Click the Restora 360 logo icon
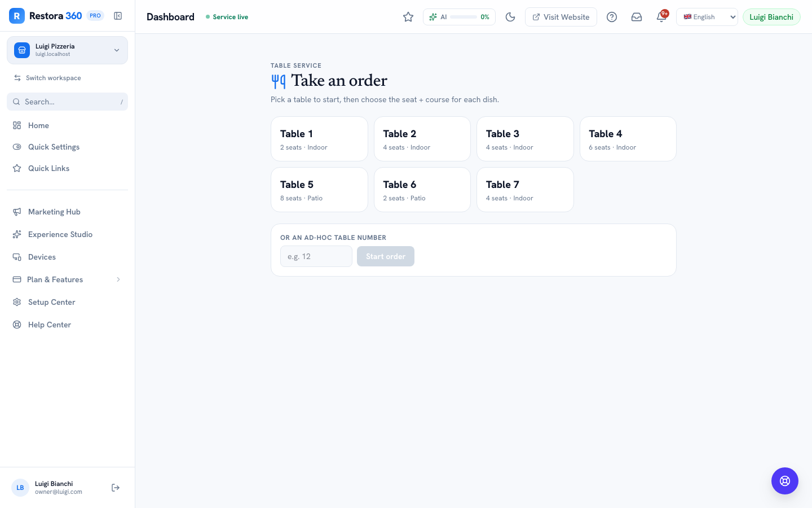Viewport: 812px width, 508px height. [x=17, y=16]
